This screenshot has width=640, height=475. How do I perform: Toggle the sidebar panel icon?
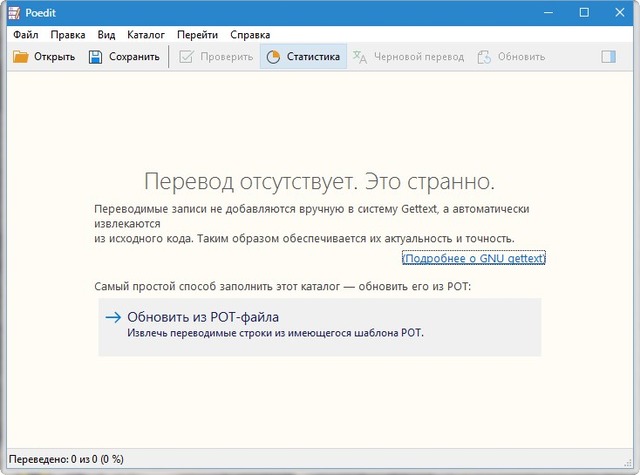(608, 57)
